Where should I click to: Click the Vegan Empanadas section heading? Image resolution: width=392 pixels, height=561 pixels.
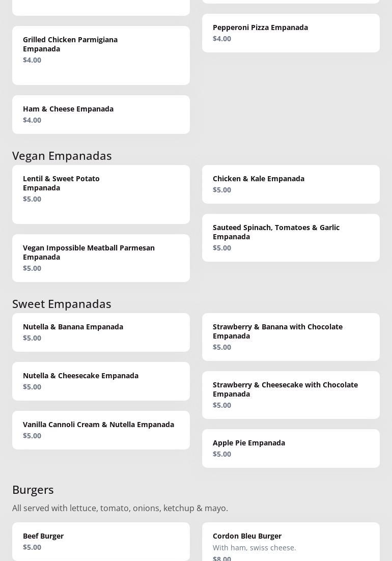pyautogui.click(x=62, y=155)
